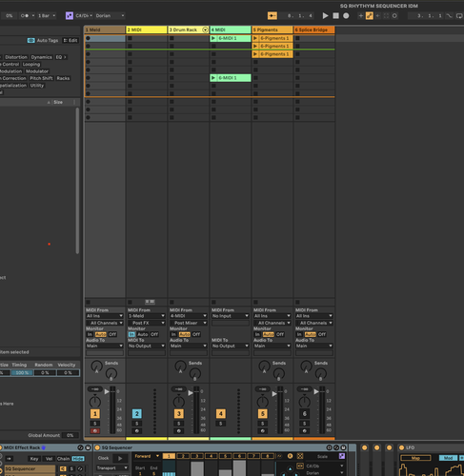Open track 2 MIDI From 1-Meld dropdown
The width and height of the screenshot is (464, 476).
(x=147, y=316)
